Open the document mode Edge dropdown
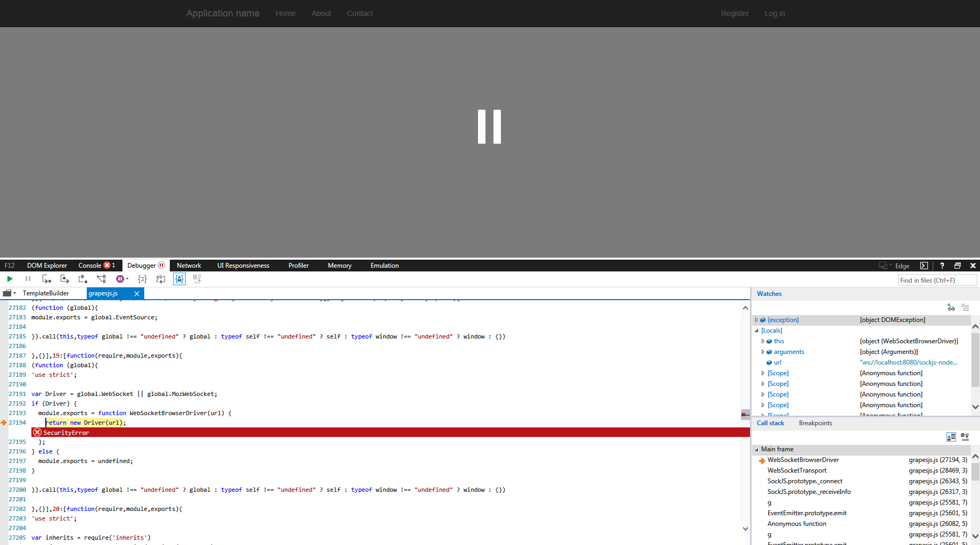This screenshot has height=545, width=980. 894,266
